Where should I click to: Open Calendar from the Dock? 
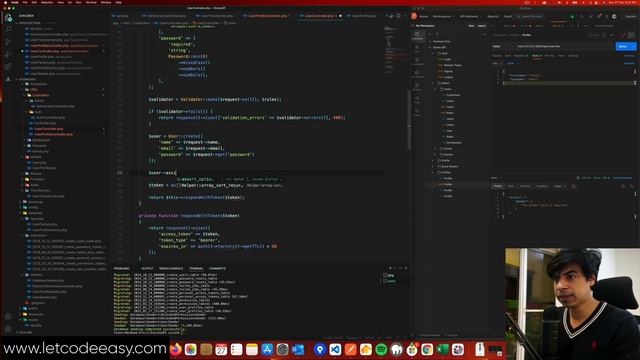coord(221,349)
